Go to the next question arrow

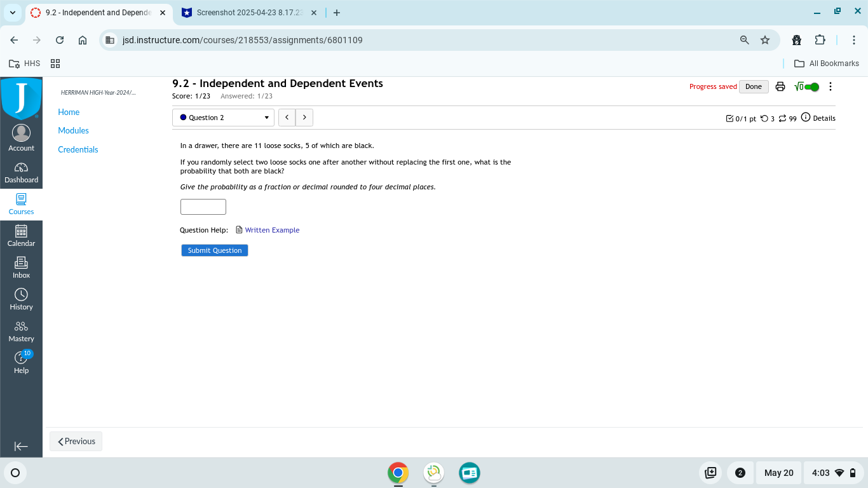coord(304,118)
